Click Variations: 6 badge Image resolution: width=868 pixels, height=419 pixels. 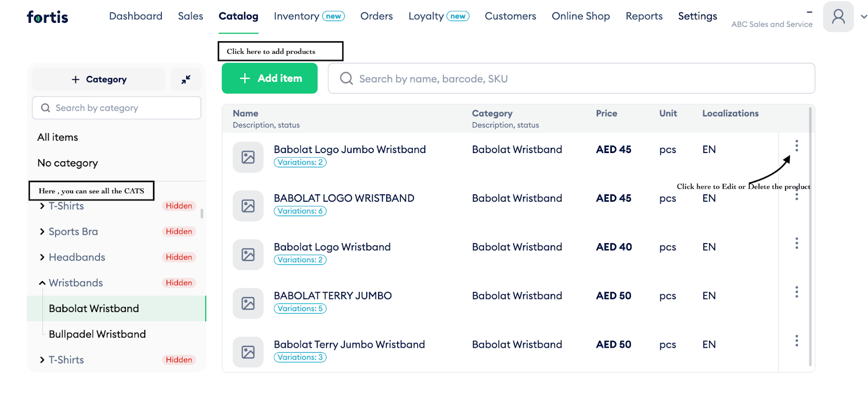point(300,211)
